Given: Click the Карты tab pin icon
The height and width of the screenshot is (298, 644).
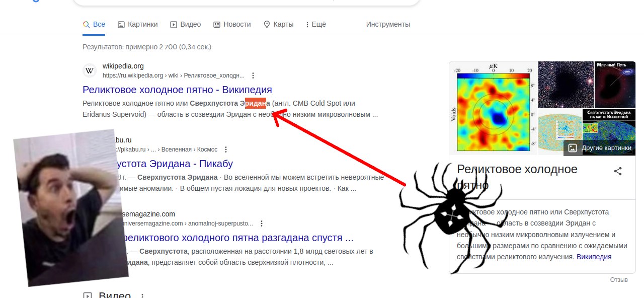Looking at the screenshot, I should 267,24.
